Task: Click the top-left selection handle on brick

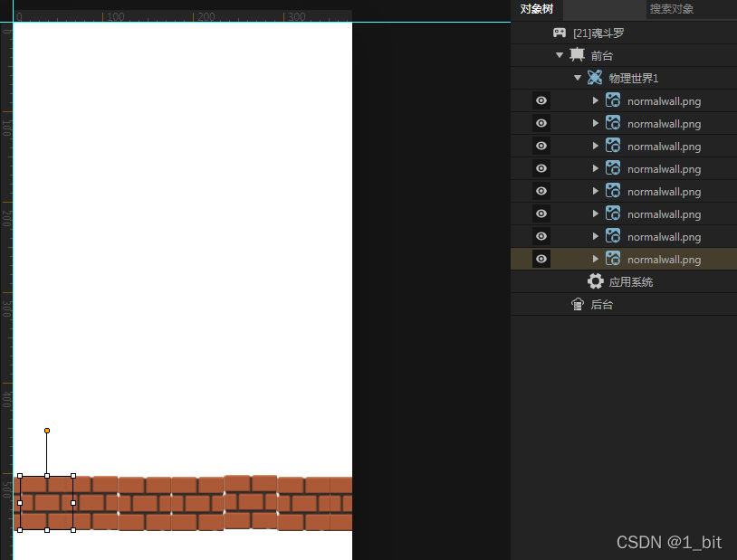Action: coord(20,476)
